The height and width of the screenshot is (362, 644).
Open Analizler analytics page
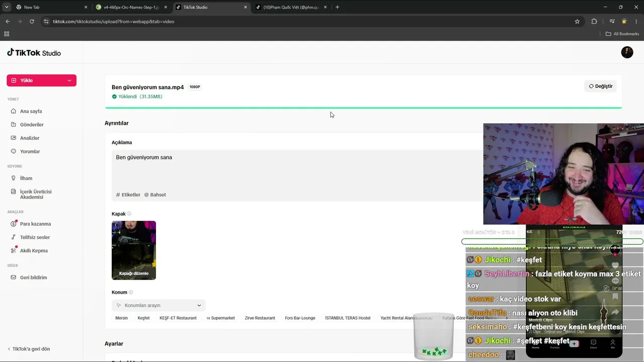[x=30, y=138]
